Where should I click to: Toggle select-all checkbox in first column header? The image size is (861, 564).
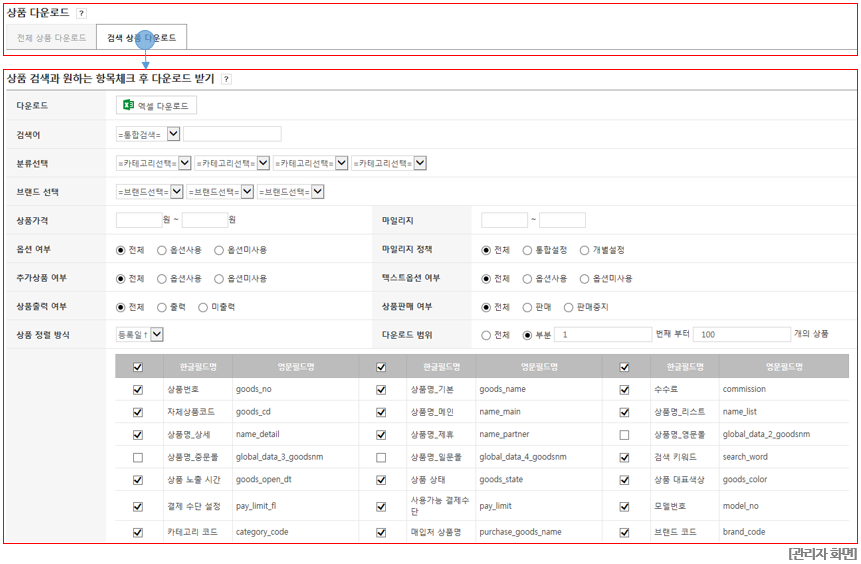tap(138, 367)
